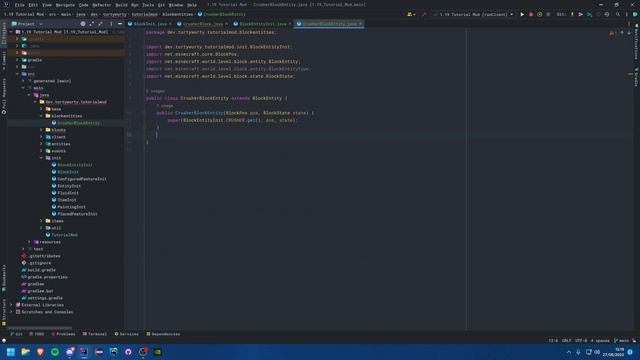Collapse the init folder in tree
The width and height of the screenshot is (640, 360).
41,158
